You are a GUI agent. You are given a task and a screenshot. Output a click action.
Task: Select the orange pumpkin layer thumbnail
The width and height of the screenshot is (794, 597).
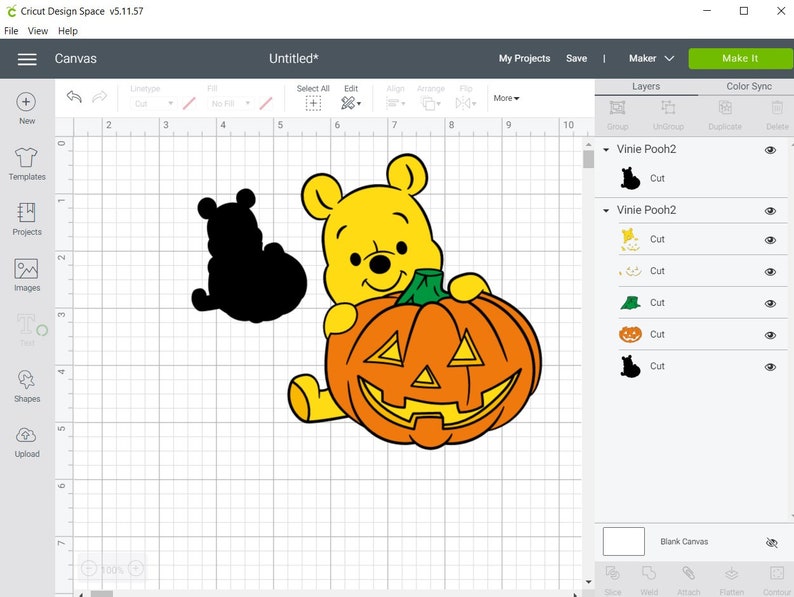pyautogui.click(x=630, y=334)
